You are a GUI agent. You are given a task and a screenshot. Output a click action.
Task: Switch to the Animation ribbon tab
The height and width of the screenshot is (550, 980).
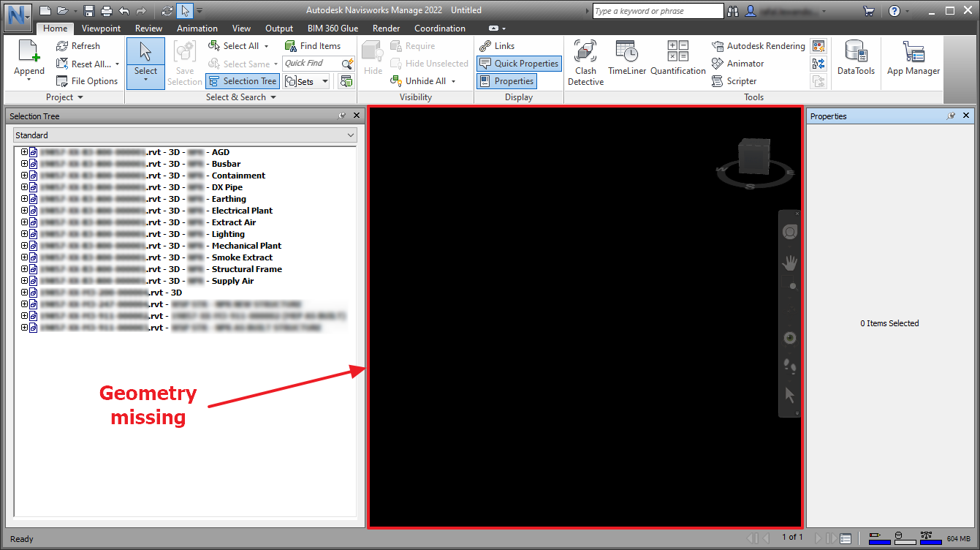[x=197, y=29]
